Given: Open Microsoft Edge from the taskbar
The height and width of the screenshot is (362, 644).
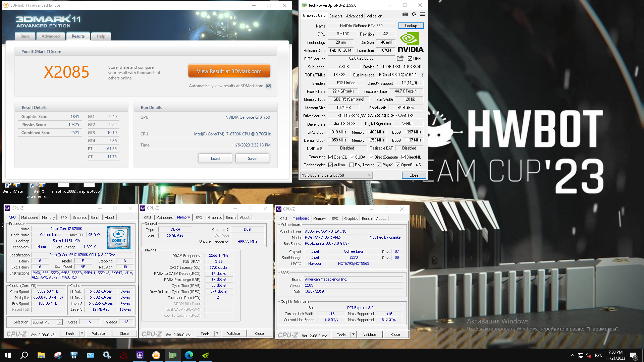Looking at the screenshot, I should tap(189, 355).
